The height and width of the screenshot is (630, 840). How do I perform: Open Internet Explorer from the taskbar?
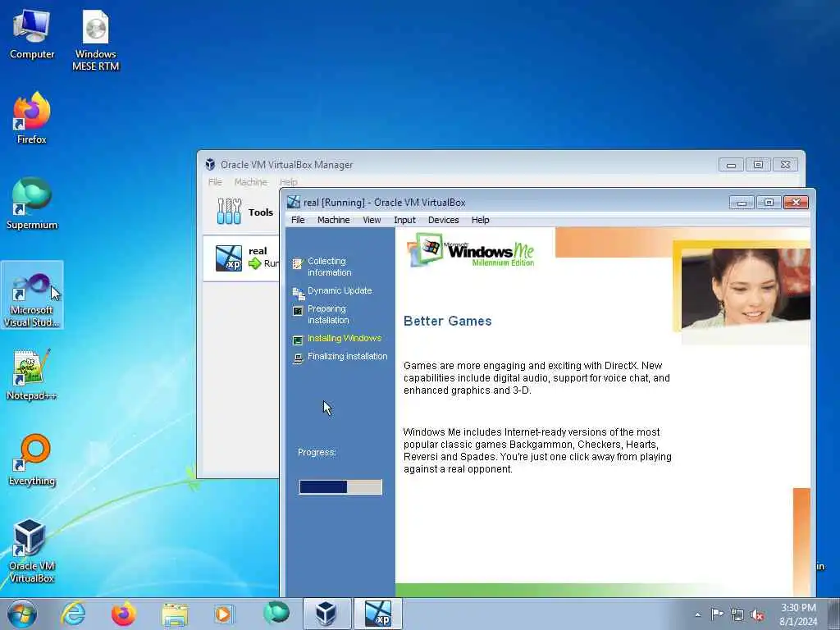click(73, 614)
